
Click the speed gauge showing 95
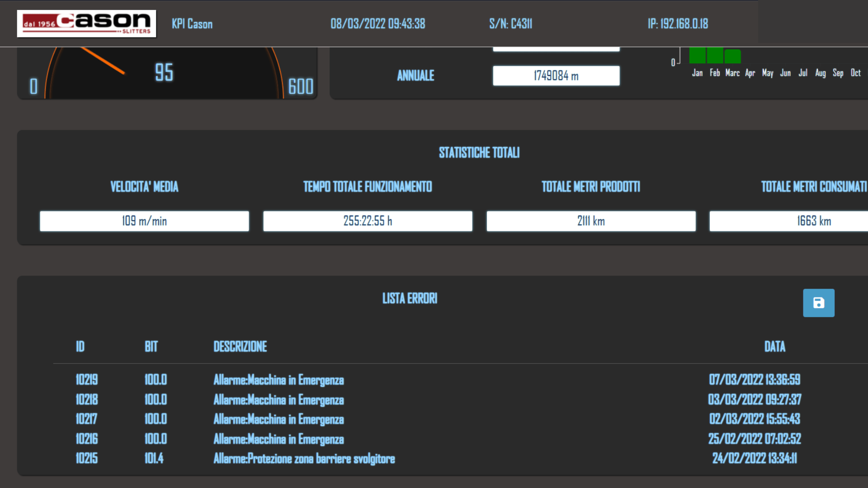167,72
